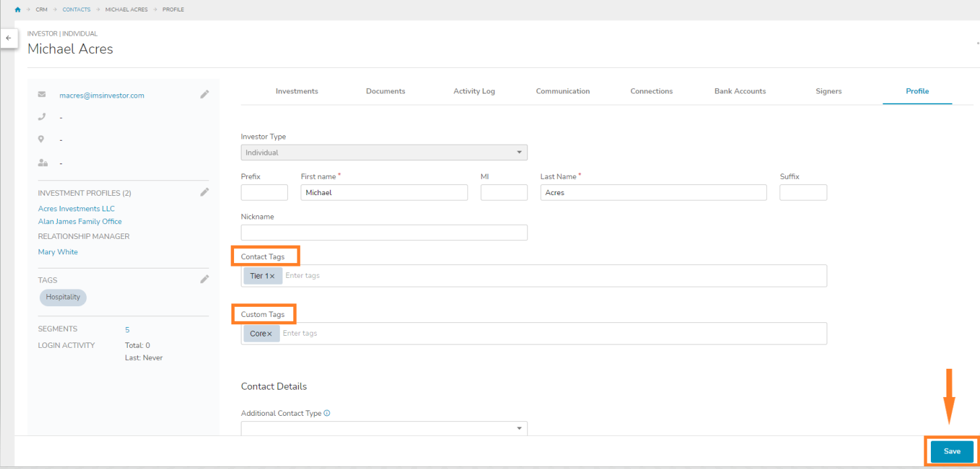Click inside the Nickname input field
This screenshot has height=469, width=980.
click(x=383, y=232)
